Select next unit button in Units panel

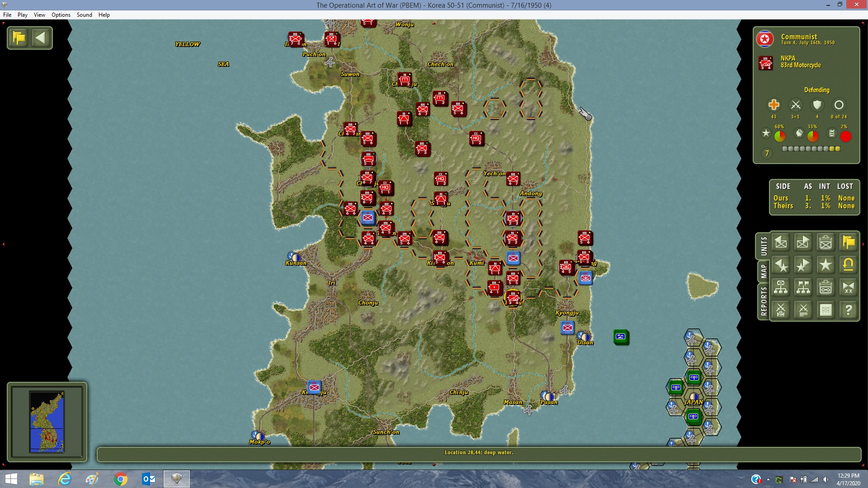pyautogui.click(x=803, y=243)
